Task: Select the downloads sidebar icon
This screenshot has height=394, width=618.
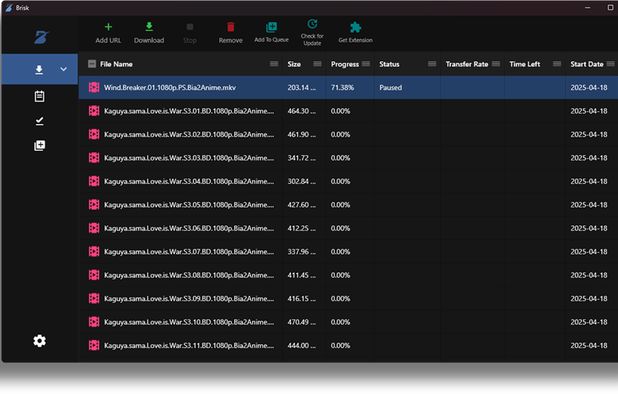Action: (39, 70)
